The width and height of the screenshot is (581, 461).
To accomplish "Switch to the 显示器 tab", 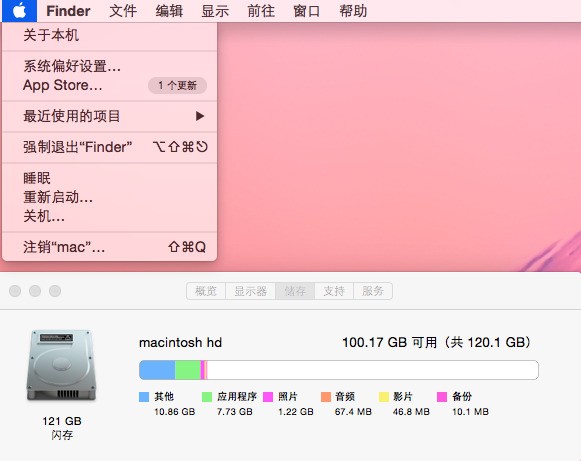I will [x=250, y=291].
